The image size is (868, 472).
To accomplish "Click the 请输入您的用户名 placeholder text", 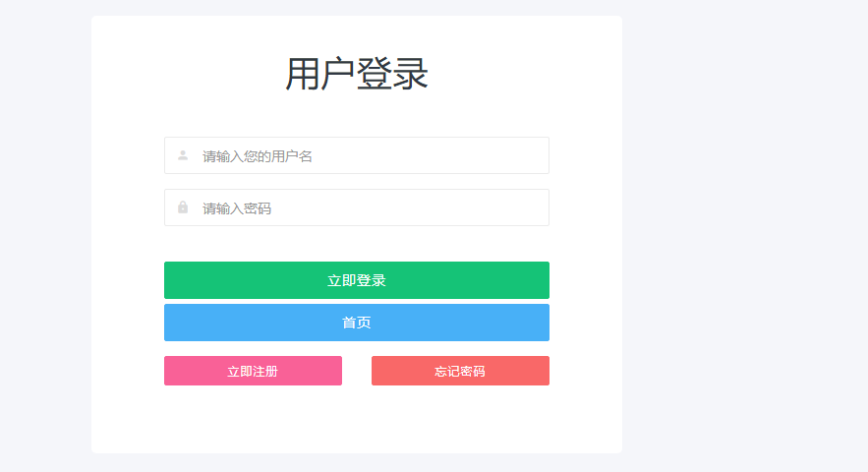I will (257, 156).
